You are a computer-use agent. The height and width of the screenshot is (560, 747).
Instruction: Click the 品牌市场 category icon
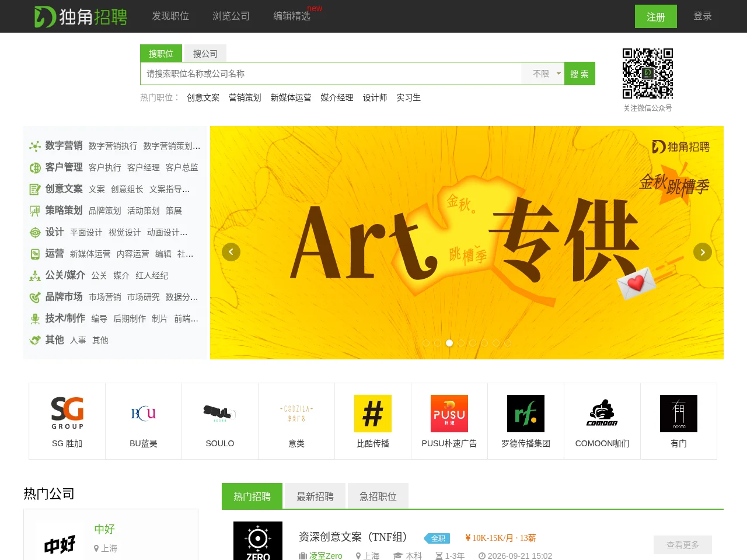point(35,297)
